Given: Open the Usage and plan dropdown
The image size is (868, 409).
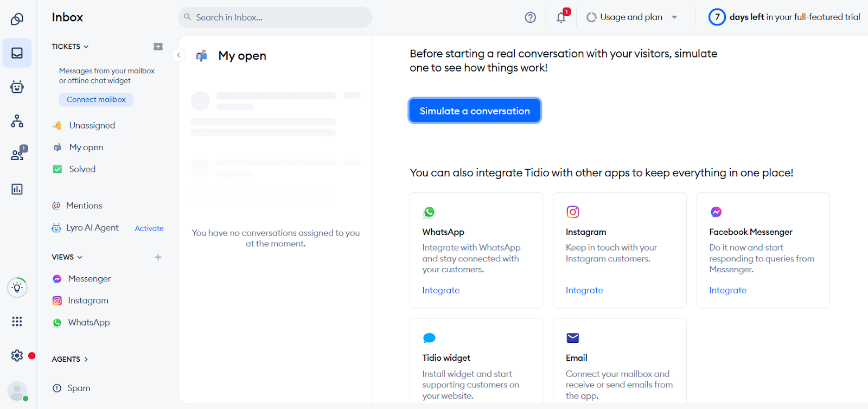Looking at the screenshot, I should (x=631, y=17).
